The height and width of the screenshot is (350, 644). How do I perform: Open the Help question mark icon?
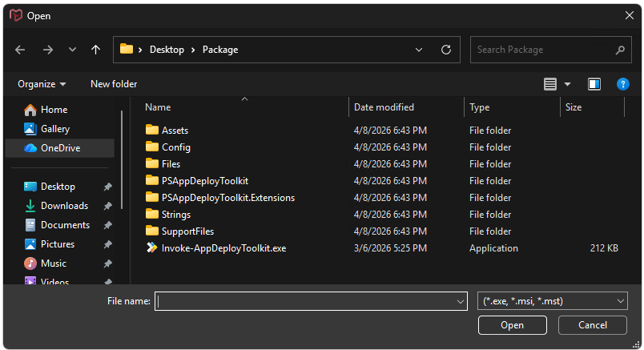[x=622, y=84]
